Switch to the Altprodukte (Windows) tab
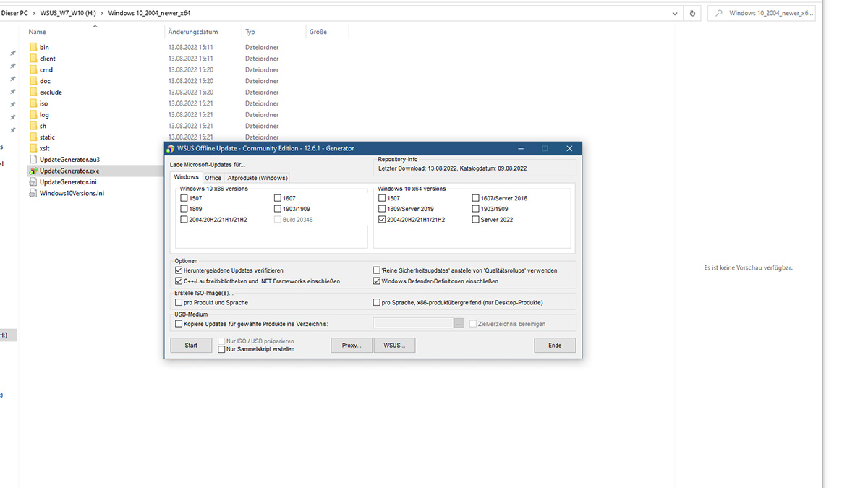The width and height of the screenshot is (868, 488). (x=258, y=178)
